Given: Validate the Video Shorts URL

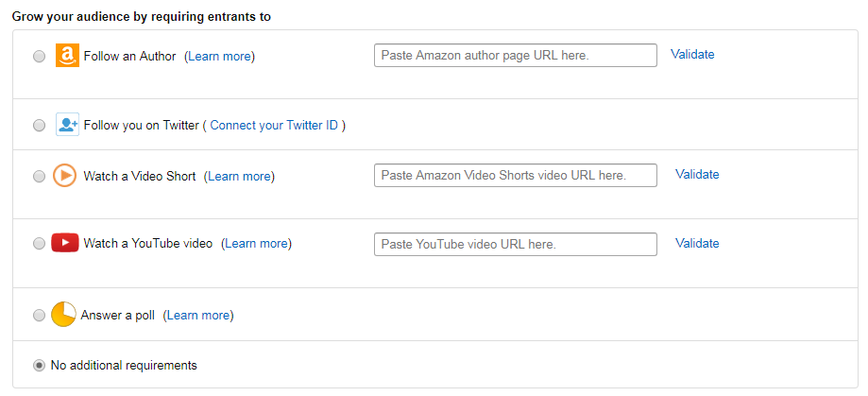Looking at the screenshot, I should (x=697, y=175).
